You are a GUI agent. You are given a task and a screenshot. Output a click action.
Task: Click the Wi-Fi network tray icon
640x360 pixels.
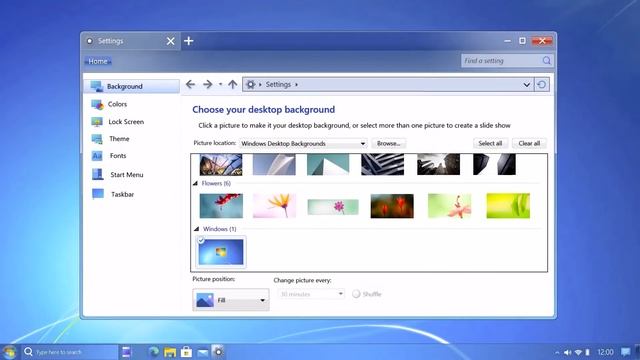point(578,352)
